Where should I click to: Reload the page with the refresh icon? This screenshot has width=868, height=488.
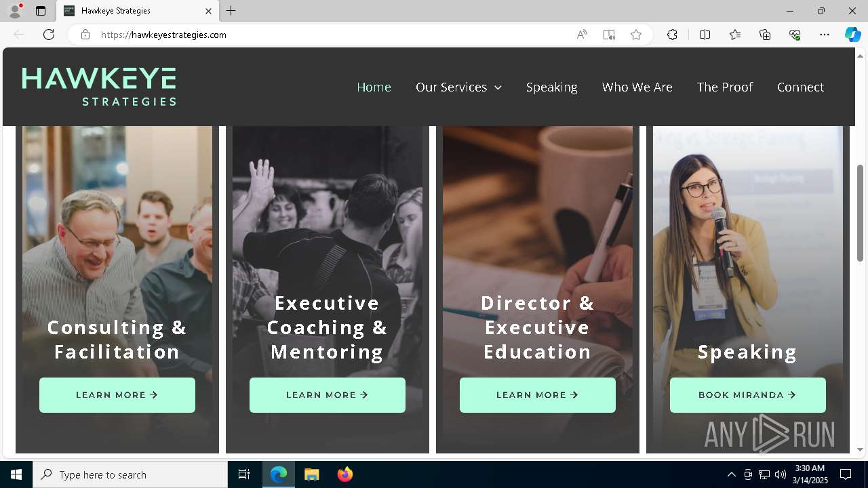(x=49, y=35)
